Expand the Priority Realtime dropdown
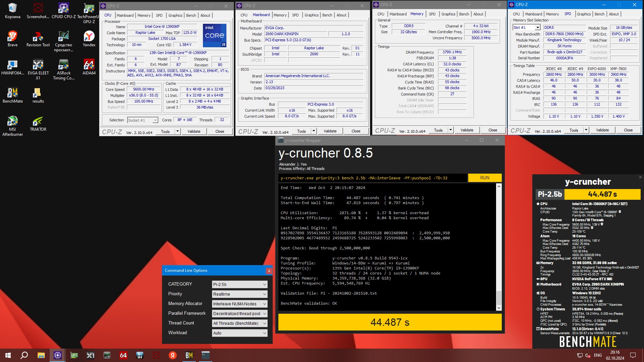644x362 pixels. pos(264,294)
